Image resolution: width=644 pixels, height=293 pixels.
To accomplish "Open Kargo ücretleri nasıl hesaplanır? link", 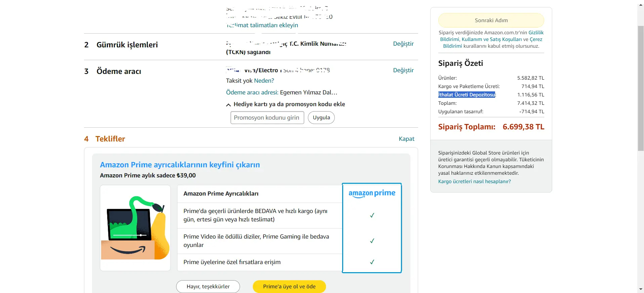I will point(474,181).
